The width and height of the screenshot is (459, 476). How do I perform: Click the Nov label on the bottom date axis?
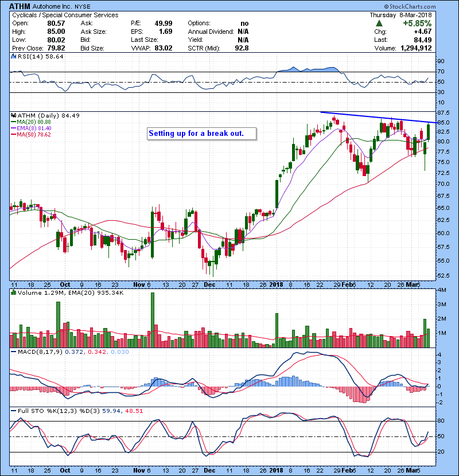click(139, 470)
